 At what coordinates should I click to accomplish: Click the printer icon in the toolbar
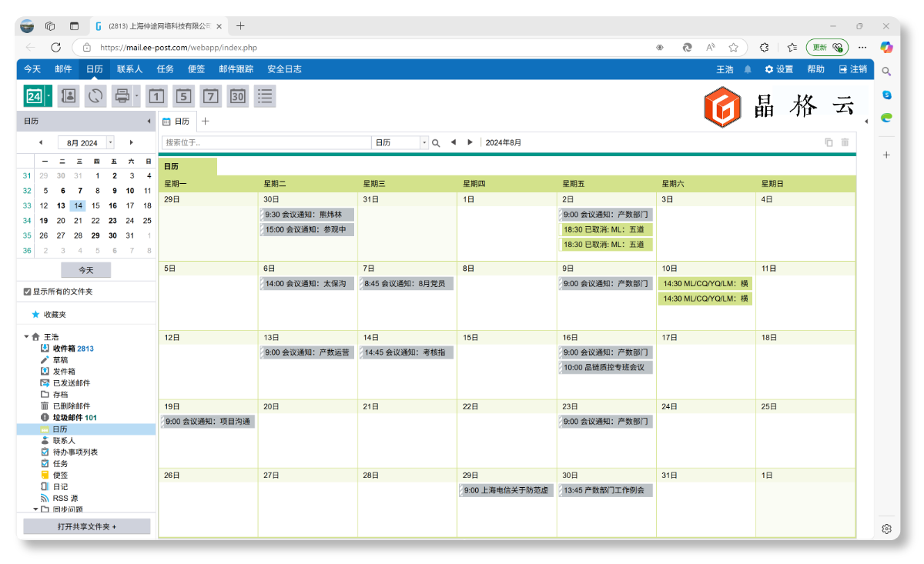(x=122, y=96)
